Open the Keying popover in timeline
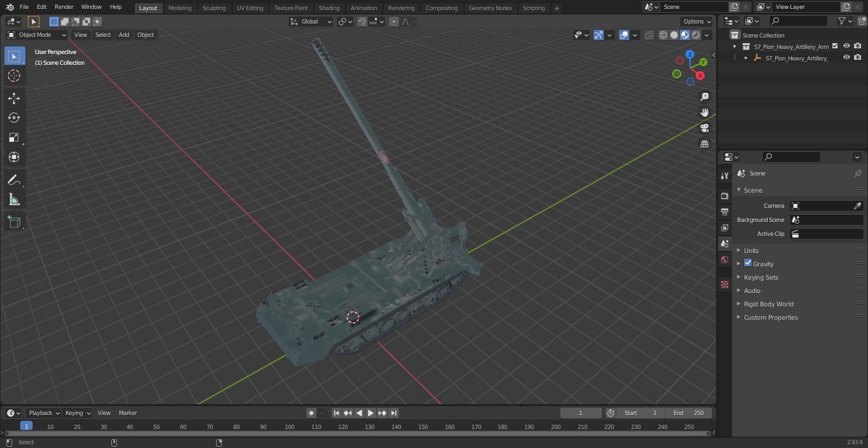This screenshot has height=448, width=868. 78,413
